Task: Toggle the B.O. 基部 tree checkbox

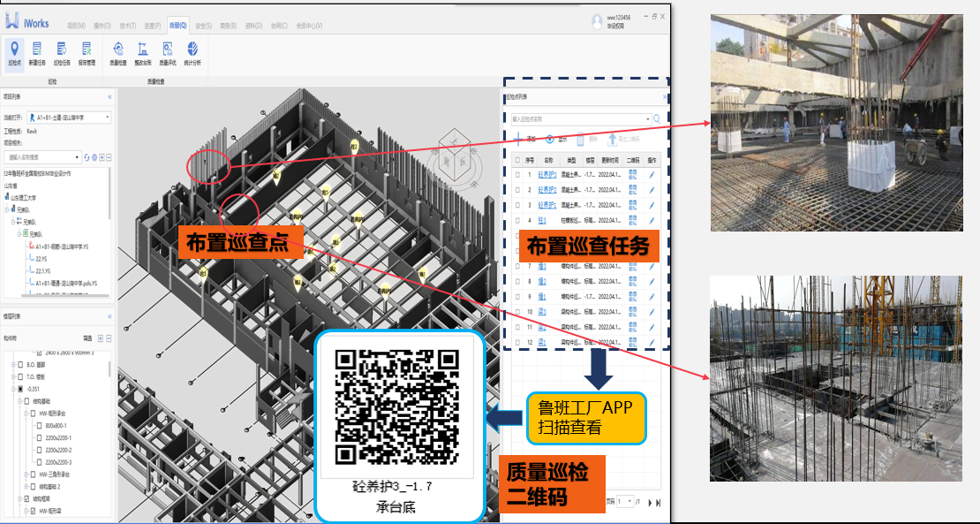Action: pyautogui.click(x=20, y=365)
